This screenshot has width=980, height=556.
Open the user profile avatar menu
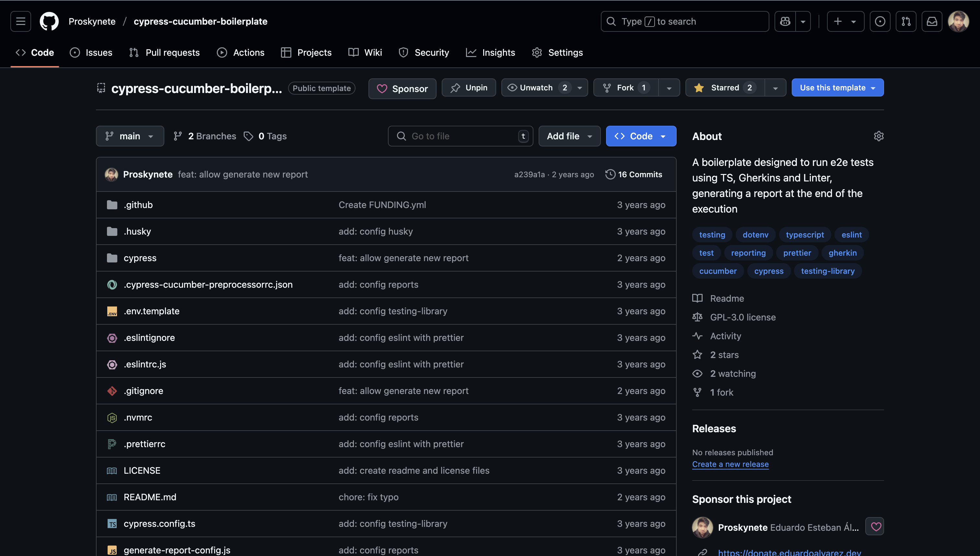tap(958, 21)
